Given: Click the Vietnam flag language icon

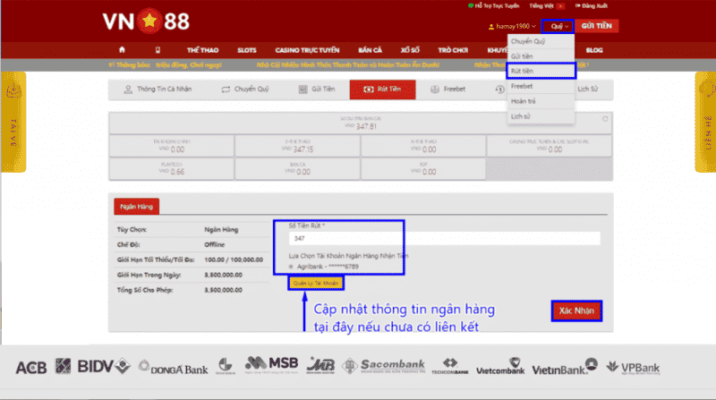Looking at the screenshot, I should pyautogui.click(x=560, y=6).
